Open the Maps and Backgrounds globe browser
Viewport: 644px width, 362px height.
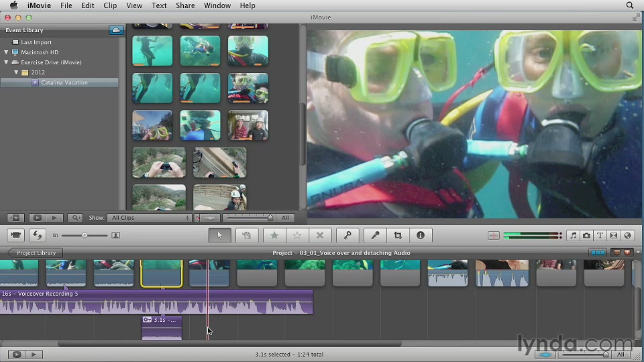(627, 235)
